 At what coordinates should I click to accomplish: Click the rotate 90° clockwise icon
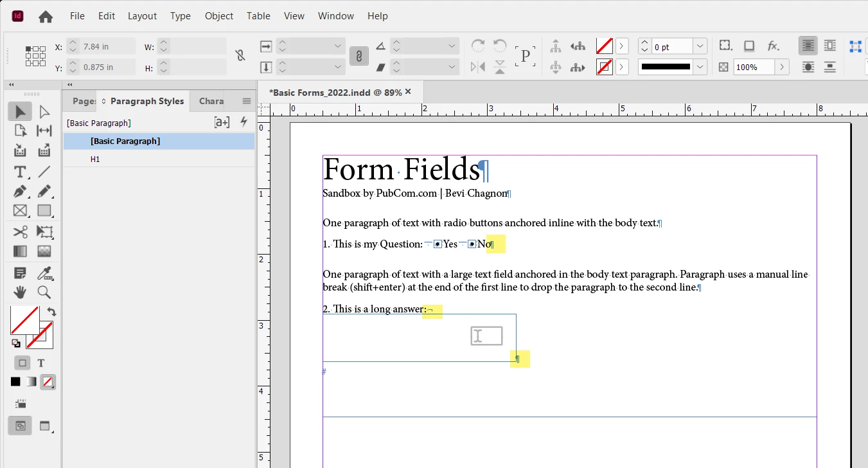478,46
